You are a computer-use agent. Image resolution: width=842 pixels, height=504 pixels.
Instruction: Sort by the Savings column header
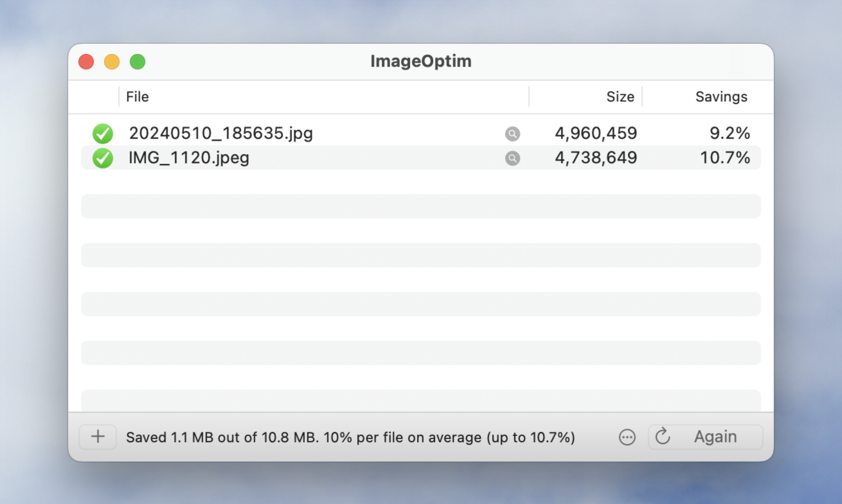tap(721, 96)
